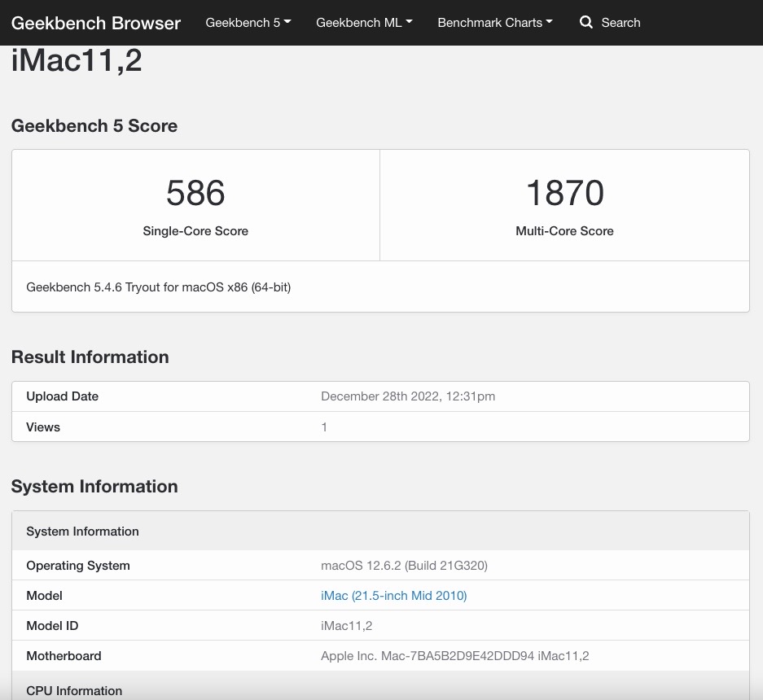Click the Model ID value iMac11,2

pos(346,626)
